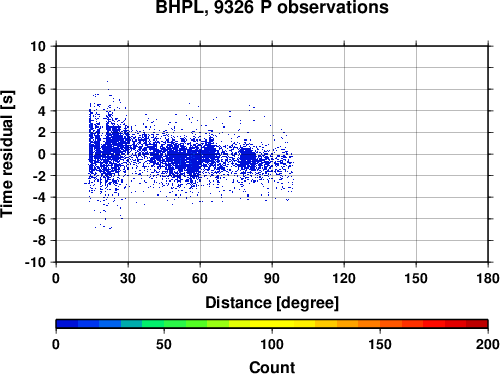Click the x-axis tick label "60"
500x374 pixels.
200,278
